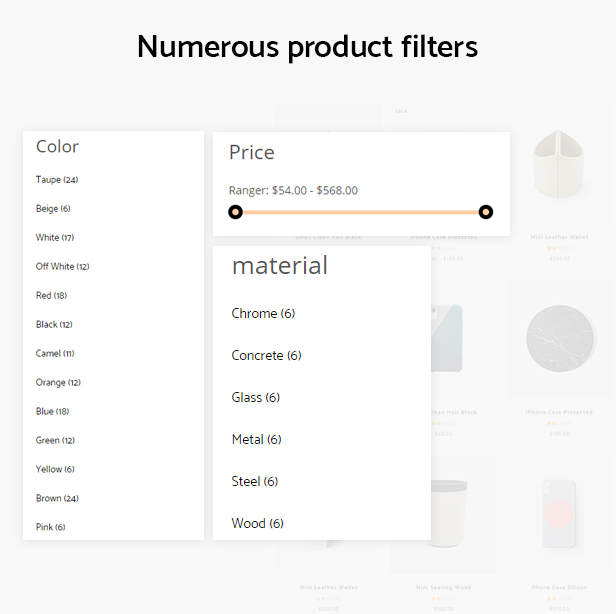The width and height of the screenshot is (616, 614).
Task: Open the round marble product thumbnail
Action: click(561, 338)
